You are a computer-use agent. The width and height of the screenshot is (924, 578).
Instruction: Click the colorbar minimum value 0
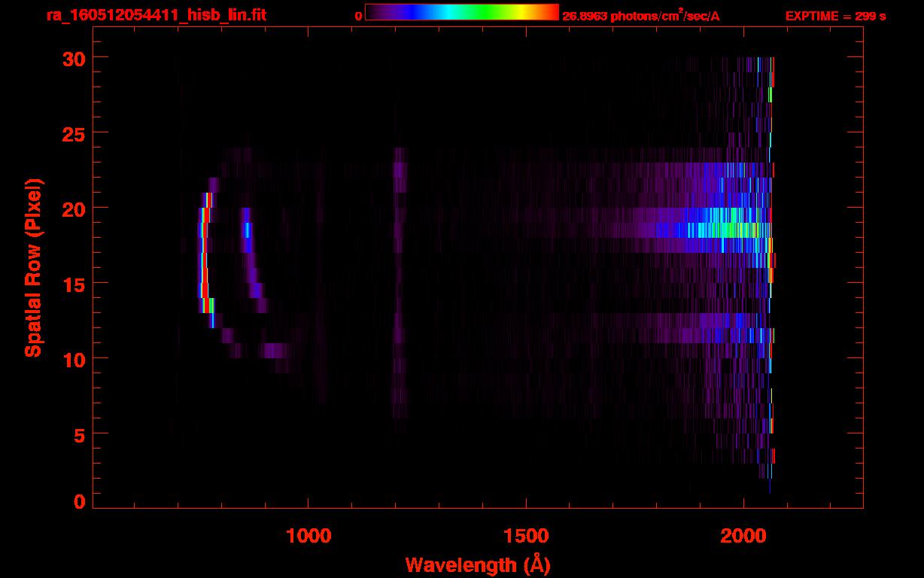pyautogui.click(x=358, y=16)
